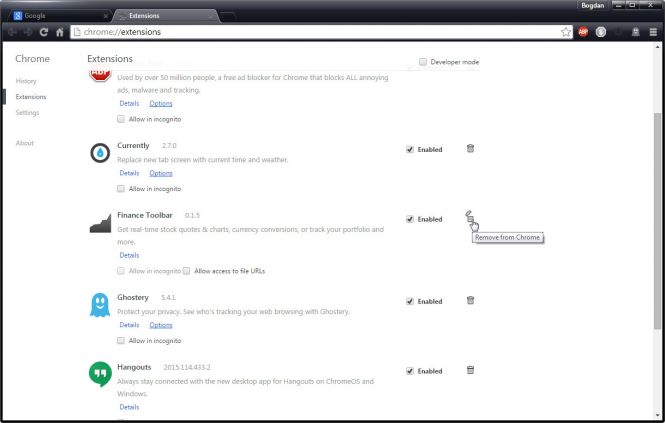Toggle Allow in incognito for Ghostery
The image size is (665, 423).
(121, 341)
